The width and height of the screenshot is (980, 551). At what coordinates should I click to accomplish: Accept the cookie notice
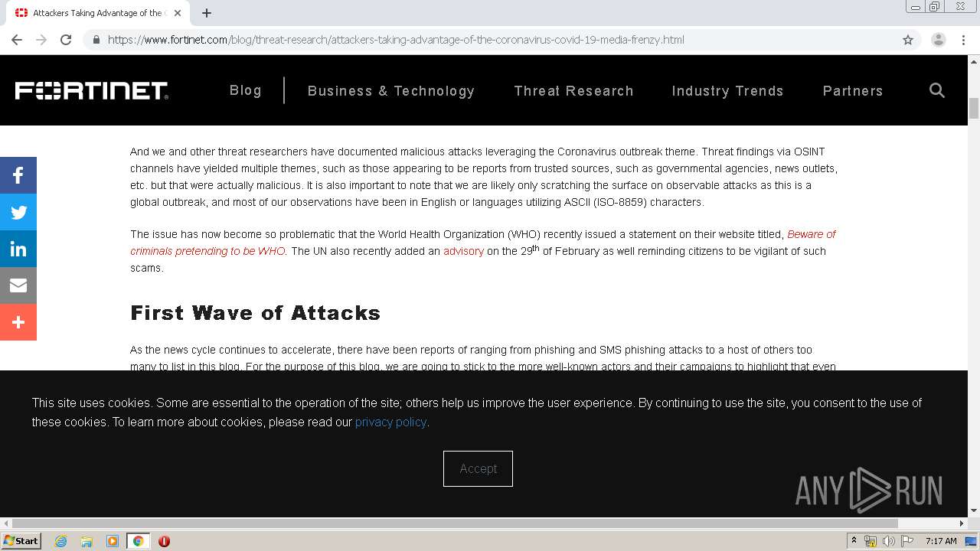pyautogui.click(x=478, y=468)
